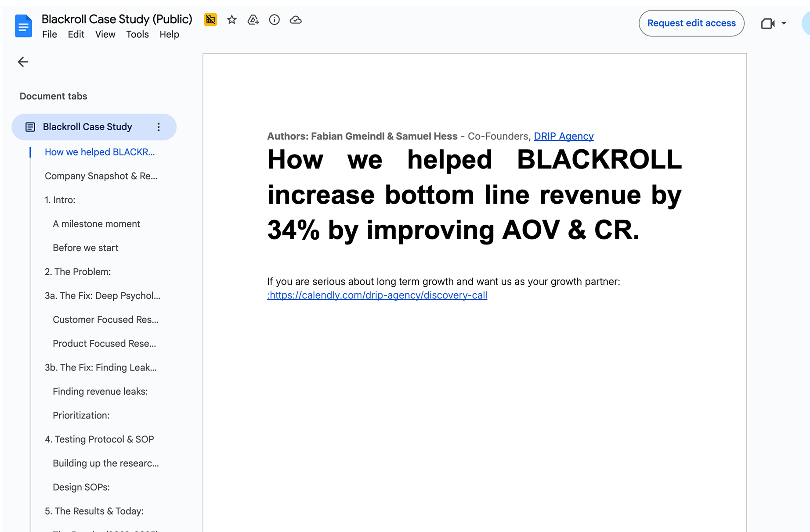Follow the DRIP Agency link

(564, 136)
